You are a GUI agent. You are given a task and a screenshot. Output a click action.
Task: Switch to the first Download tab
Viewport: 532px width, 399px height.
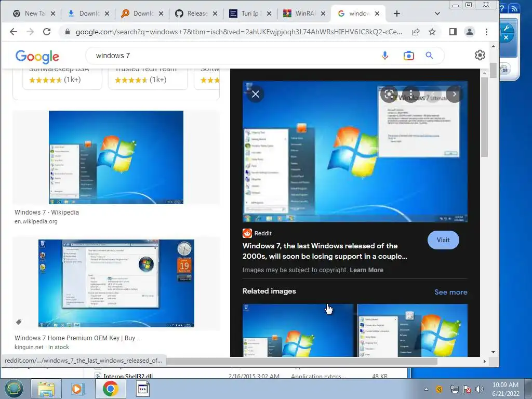(88, 14)
